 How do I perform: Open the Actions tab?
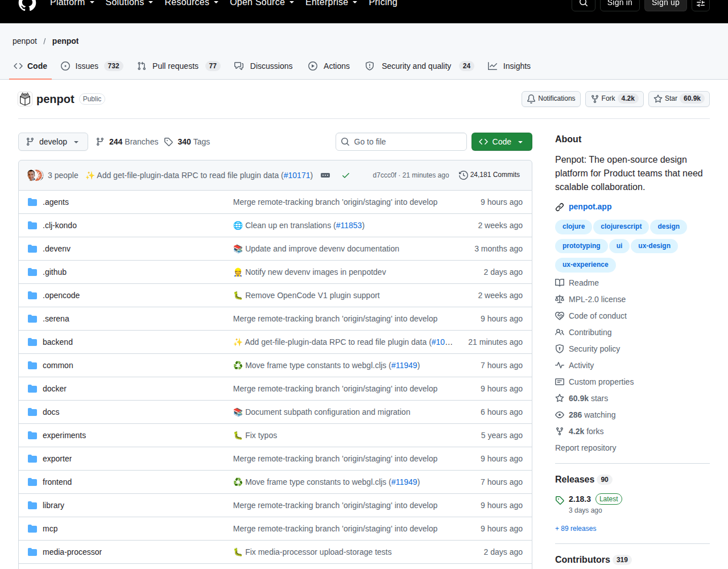(x=329, y=66)
